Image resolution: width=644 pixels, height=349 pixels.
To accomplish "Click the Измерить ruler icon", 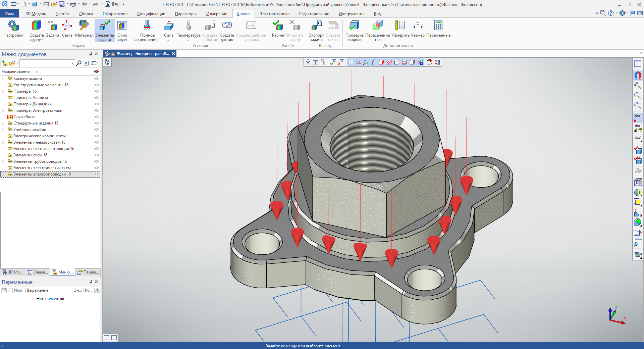I will pos(400,26).
